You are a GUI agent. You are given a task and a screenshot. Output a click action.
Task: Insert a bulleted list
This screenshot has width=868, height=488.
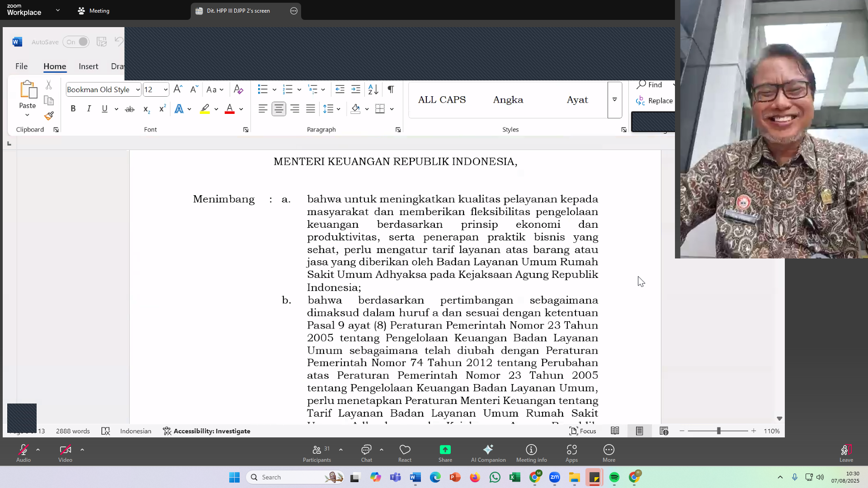[263, 89]
